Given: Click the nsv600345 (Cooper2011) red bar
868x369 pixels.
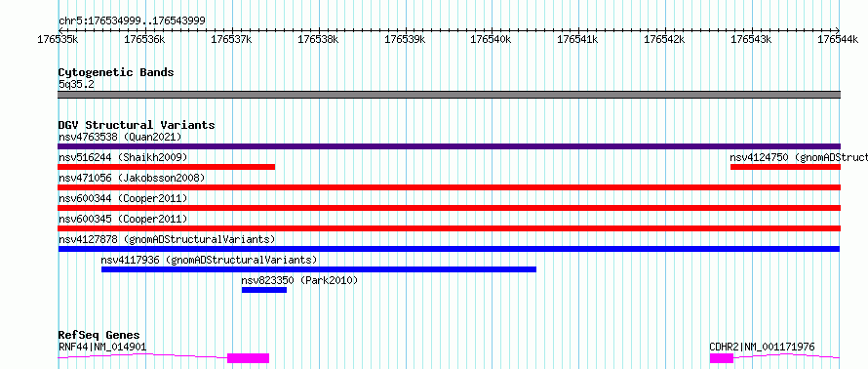Looking at the screenshot, I should pyautogui.click(x=449, y=228).
